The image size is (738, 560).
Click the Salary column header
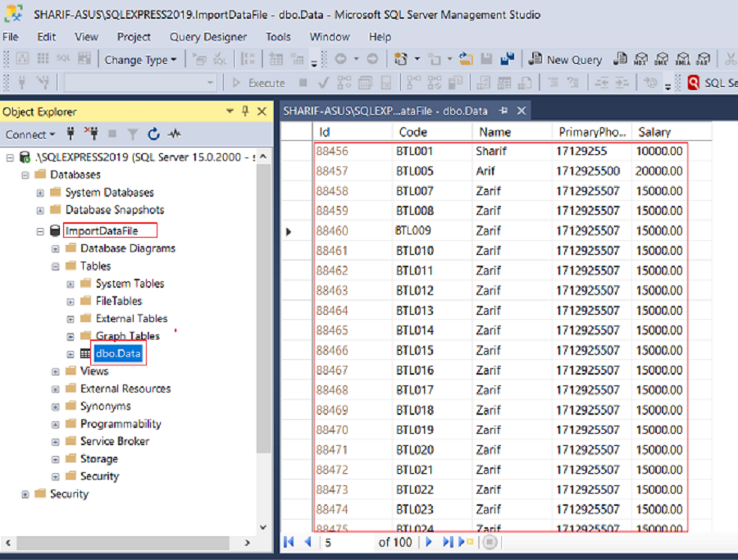click(671, 132)
